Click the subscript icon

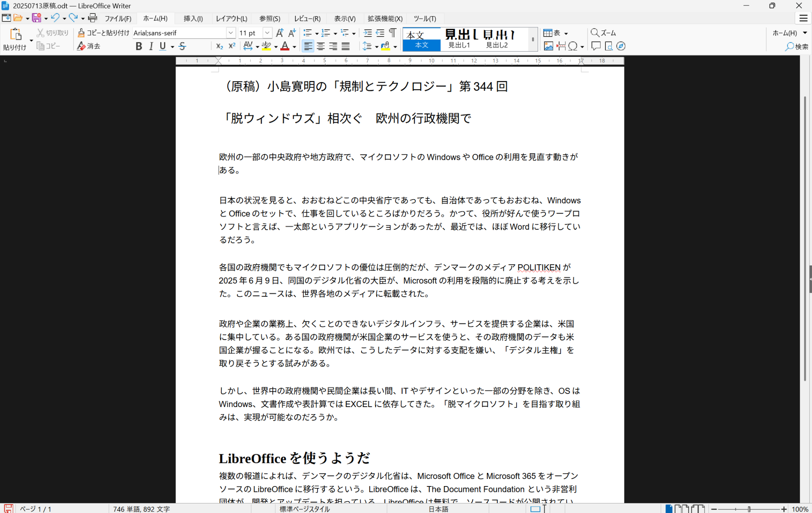(219, 46)
